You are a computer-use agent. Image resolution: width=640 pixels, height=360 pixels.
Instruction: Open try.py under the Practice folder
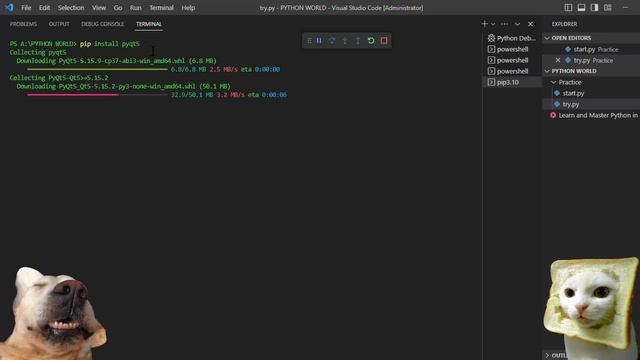(591, 104)
